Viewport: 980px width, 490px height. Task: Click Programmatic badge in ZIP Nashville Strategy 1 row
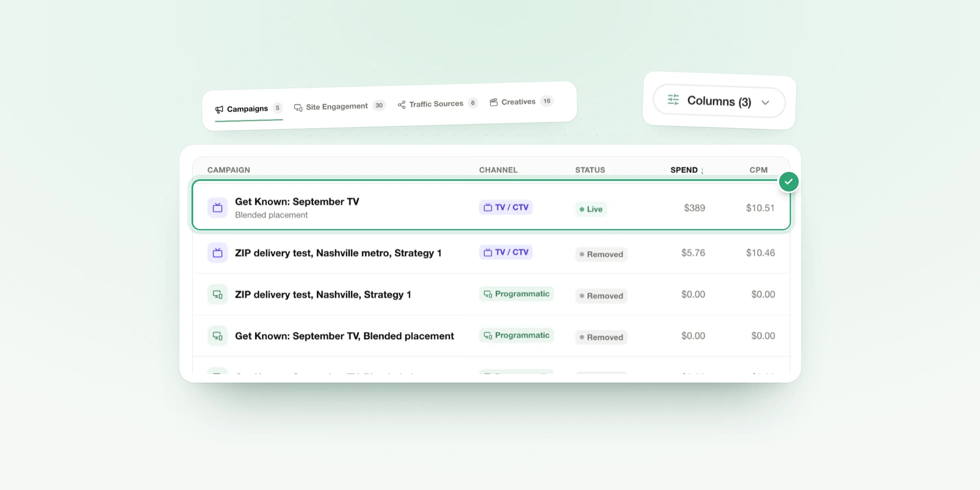point(516,294)
